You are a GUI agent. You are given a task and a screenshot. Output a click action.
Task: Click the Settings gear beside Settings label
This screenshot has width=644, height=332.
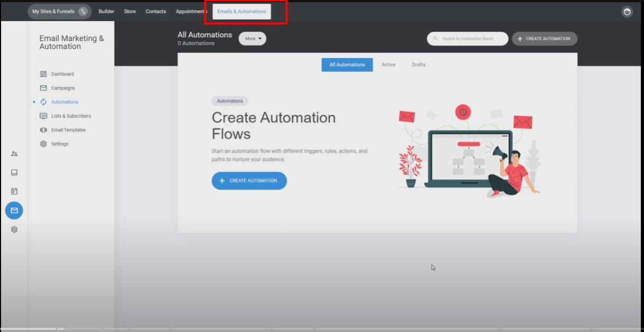tap(43, 144)
